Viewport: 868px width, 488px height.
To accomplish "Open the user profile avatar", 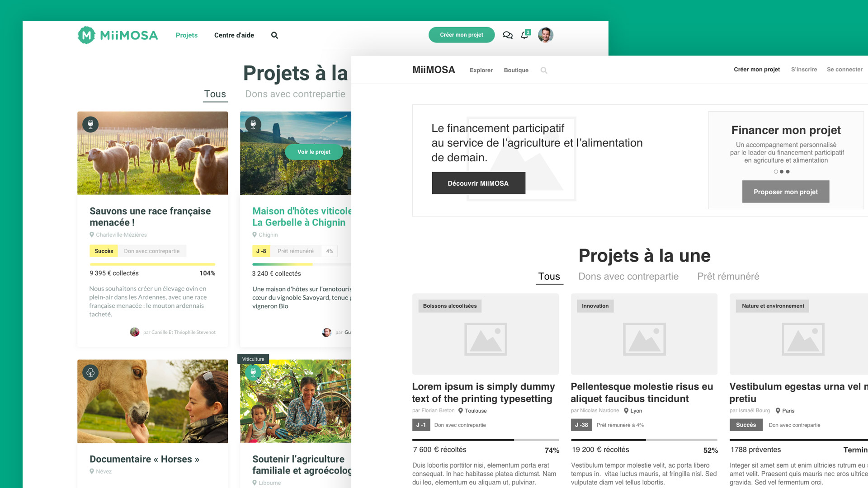I will pyautogui.click(x=546, y=35).
